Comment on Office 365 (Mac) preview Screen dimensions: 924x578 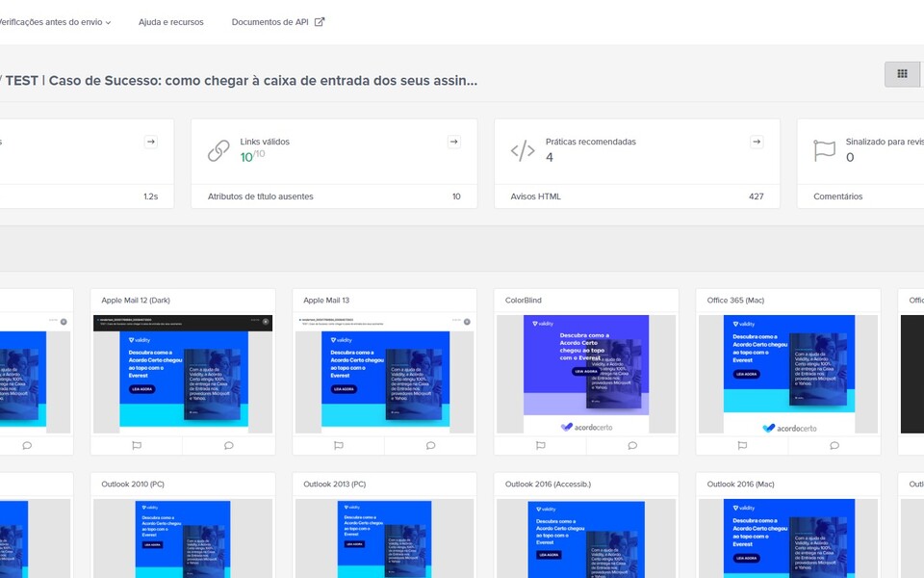(x=834, y=445)
